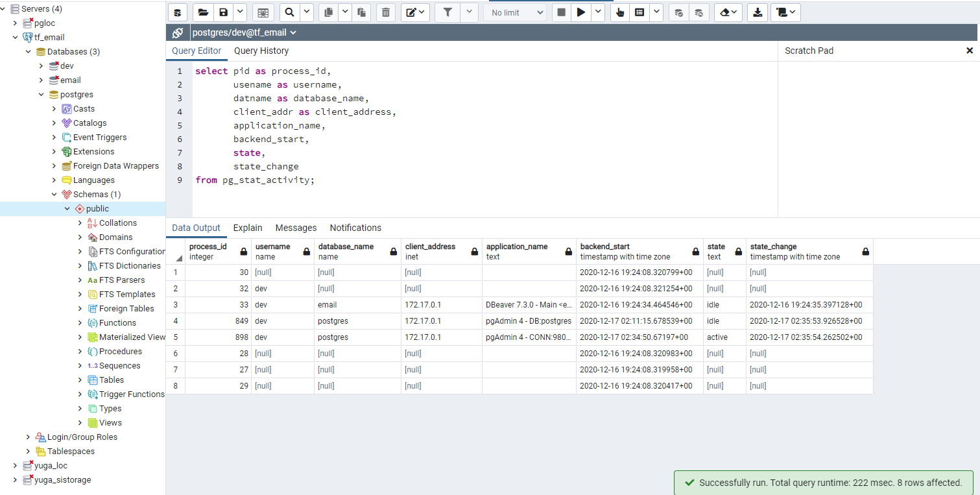Viewport: 980px width, 495px height.
Task: Expand the Tables node in the tree
Action: tap(80, 380)
